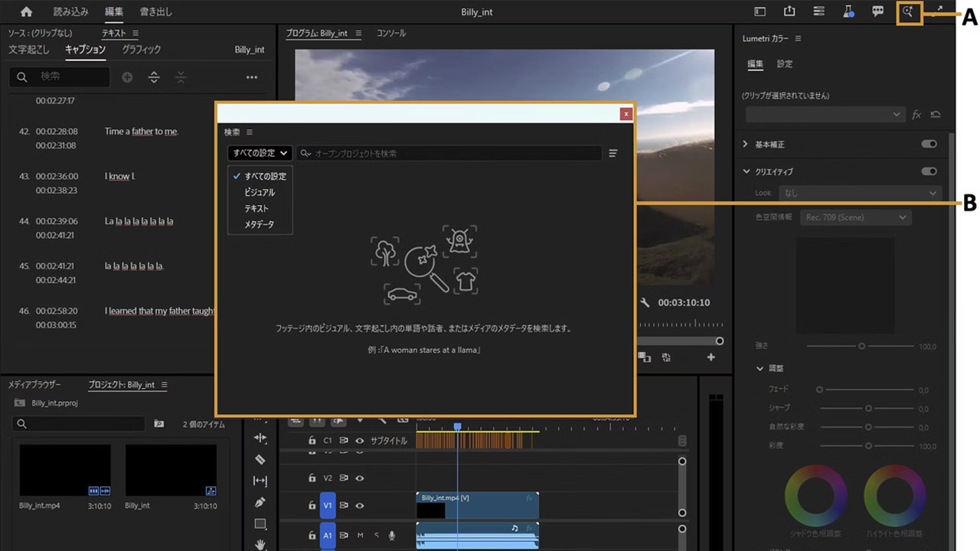Disable the クリエイティブ section toggle in Lumetri
Screen dimensions: 980x551
tap(929, 171)
